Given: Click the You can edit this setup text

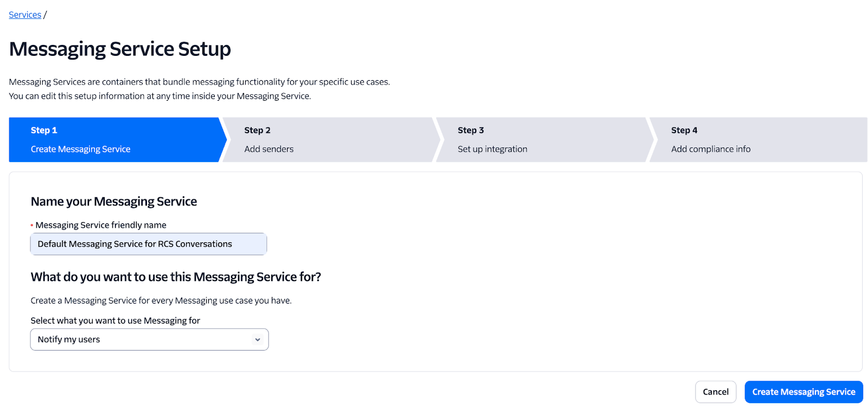Looking at the screenshot, I should click(x=159, y=96).
